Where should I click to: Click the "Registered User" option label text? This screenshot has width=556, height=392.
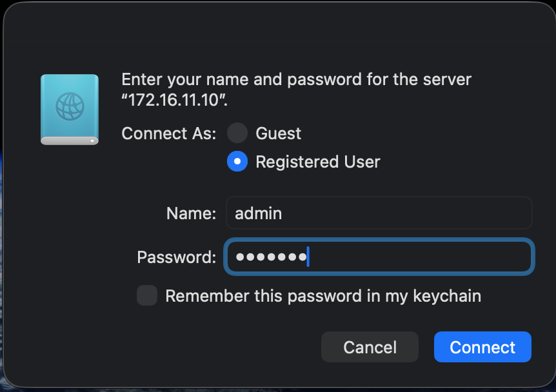(318, 162)
